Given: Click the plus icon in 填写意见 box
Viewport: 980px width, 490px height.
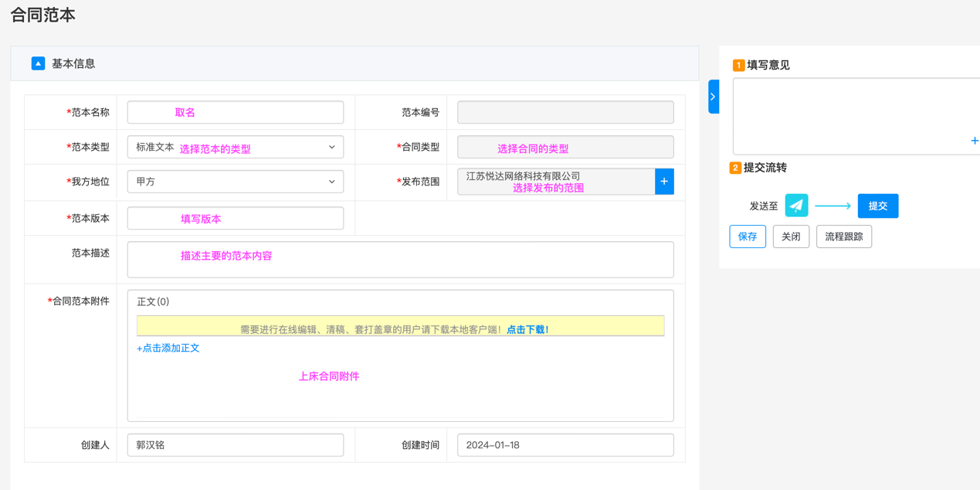Looking at the screenshot, I should point(974,141).
